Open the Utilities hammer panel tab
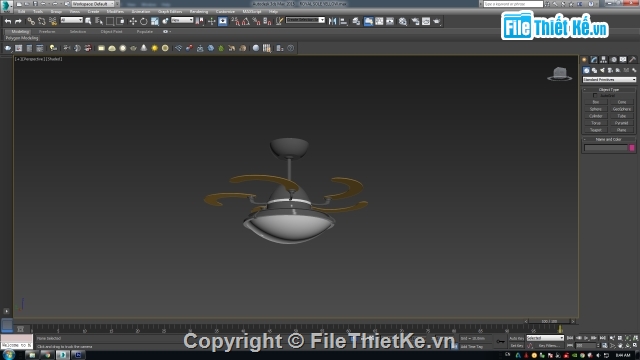This screenshot has width=640, height=360. (632, 60)
